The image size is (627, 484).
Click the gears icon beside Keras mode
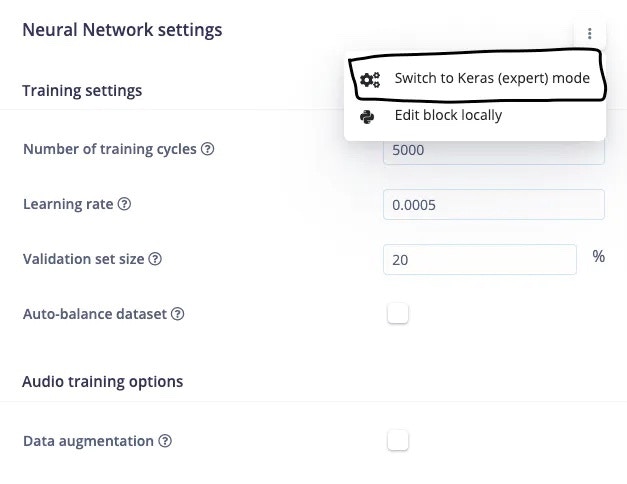pos(370,80)
